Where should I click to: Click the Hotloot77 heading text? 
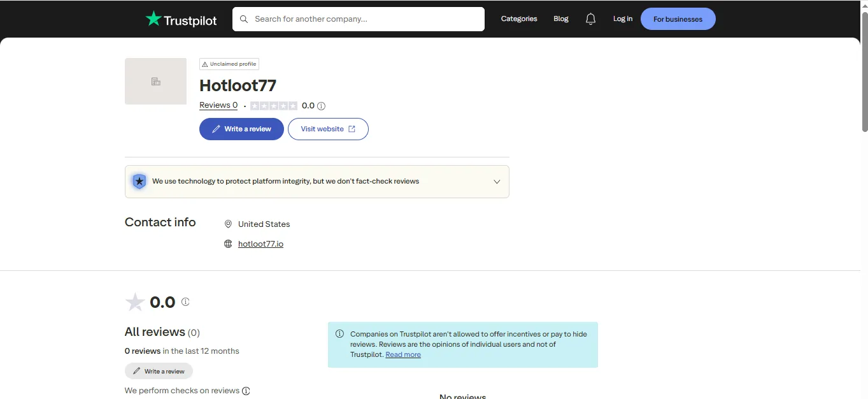click(x=238, y=85)
